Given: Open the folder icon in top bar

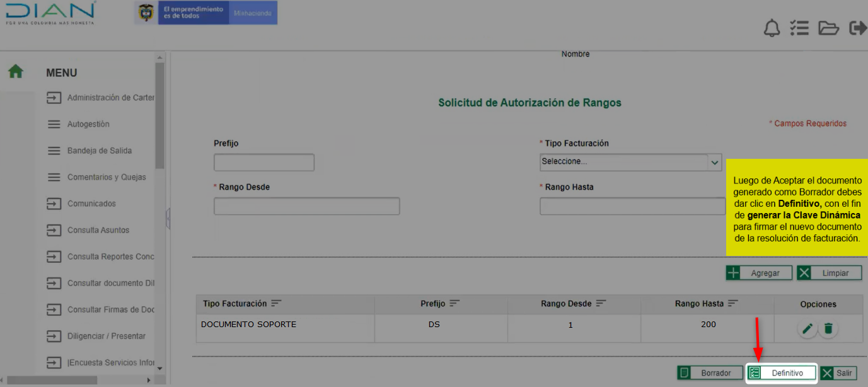Looking at the screenshot, I should [828, 28].
